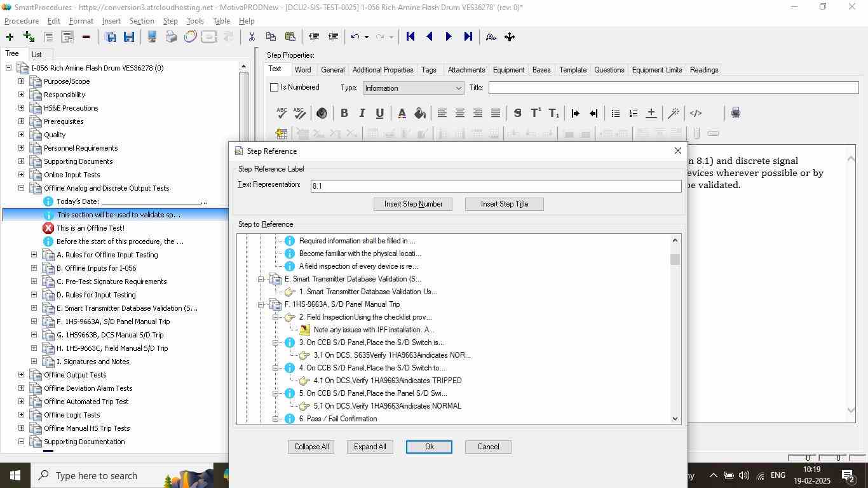This screenshot has width=868, height=488.
Task: Open the Type dropdown showing Information
Action: [x=413, y=88]
